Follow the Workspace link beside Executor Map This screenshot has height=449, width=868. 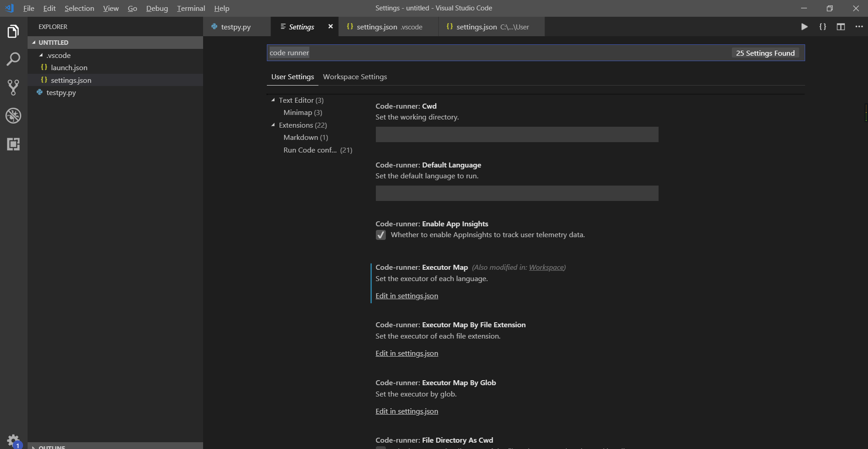(x=546, y=267)
